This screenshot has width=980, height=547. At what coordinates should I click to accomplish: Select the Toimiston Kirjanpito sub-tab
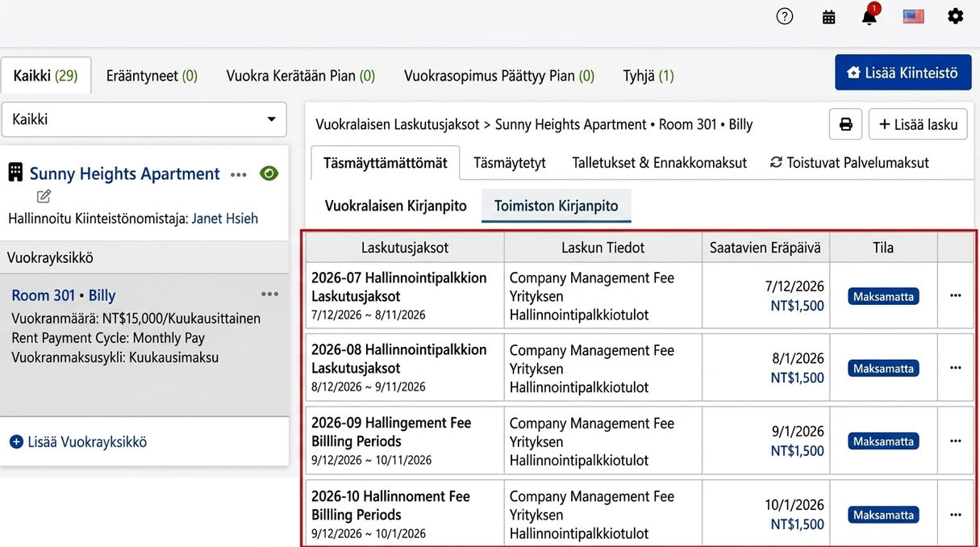pos(557,206)
